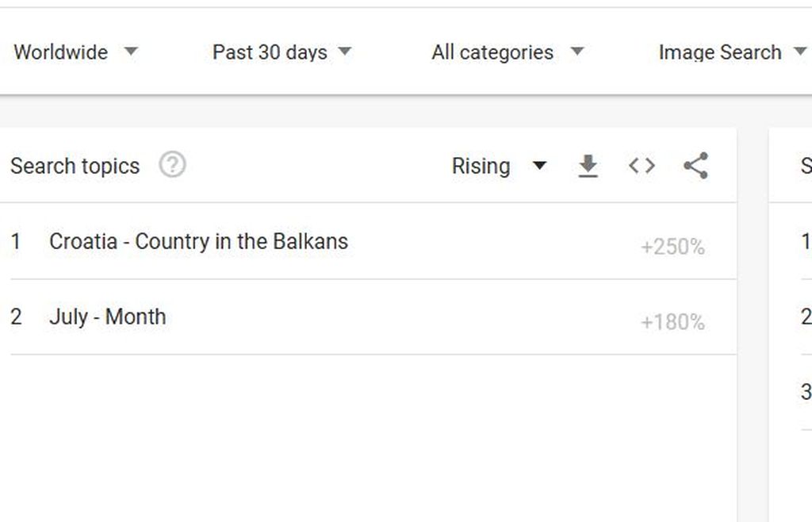
Task: Click the download icon to export rising topics
Action: (588, 166)
